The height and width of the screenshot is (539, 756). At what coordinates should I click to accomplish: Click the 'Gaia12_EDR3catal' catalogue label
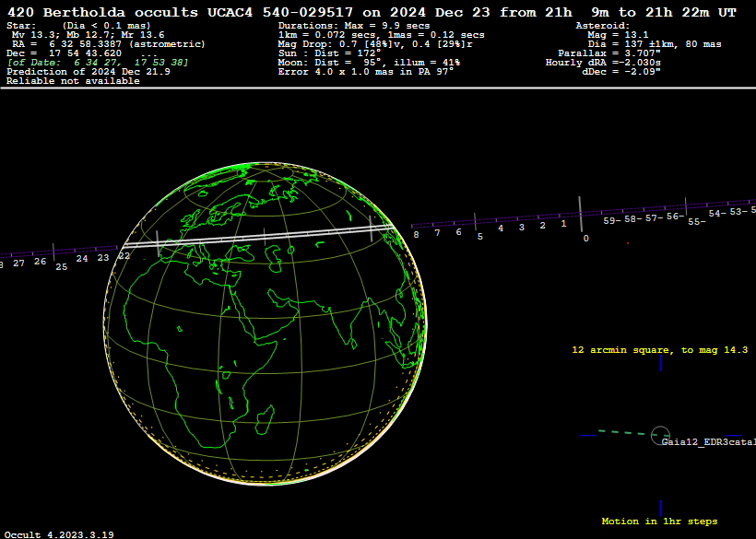pos(709,442)
